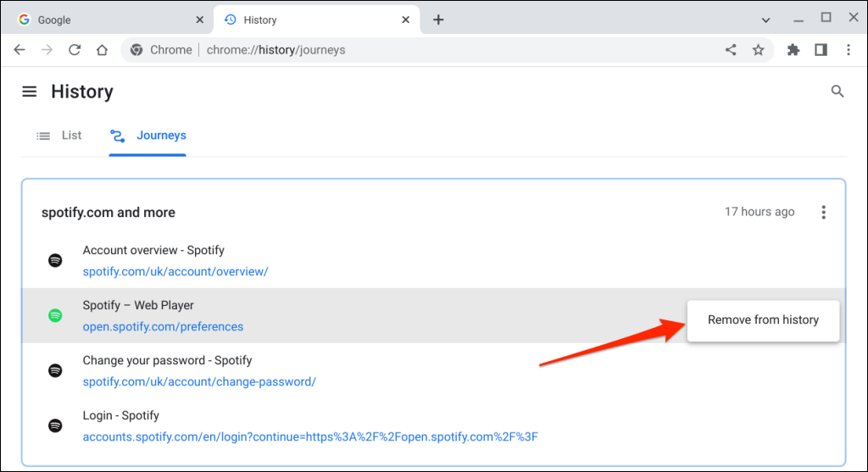Click the Account overview - Spotify title

coord(153,250)
